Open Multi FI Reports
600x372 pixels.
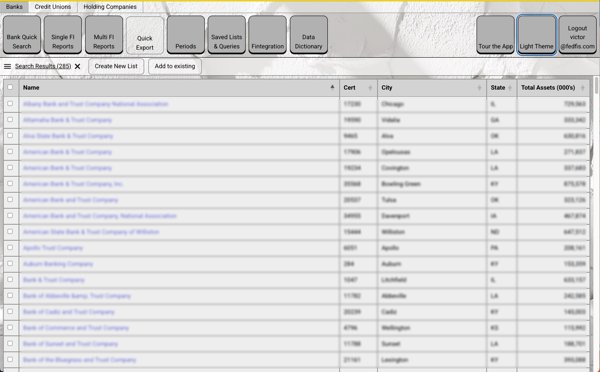pyautogui.click(x=104, y=35)
